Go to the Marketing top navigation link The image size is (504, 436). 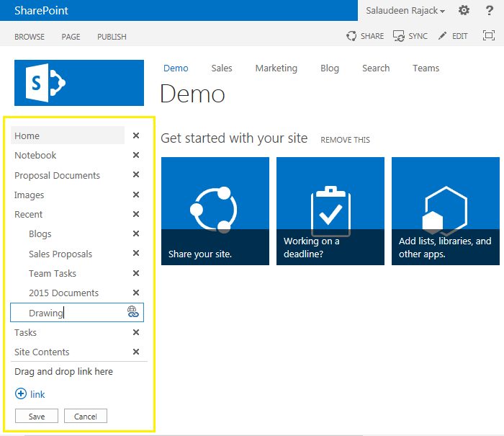tap(276, 68)
